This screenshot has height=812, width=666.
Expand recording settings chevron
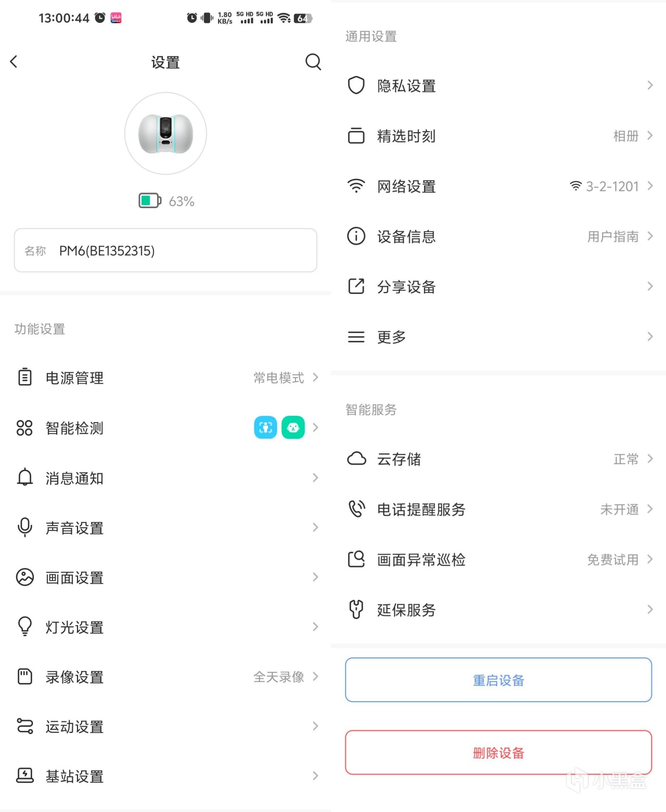pos(315,676)
